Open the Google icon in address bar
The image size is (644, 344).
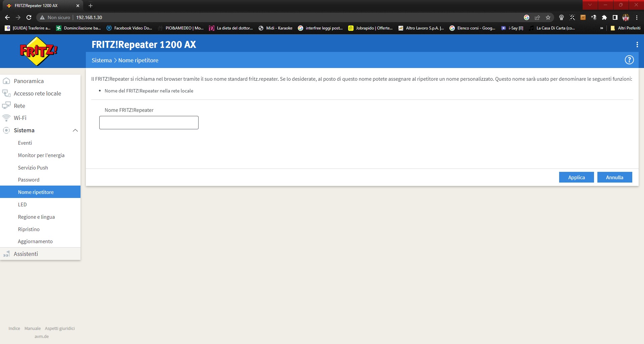pos(527,17)
